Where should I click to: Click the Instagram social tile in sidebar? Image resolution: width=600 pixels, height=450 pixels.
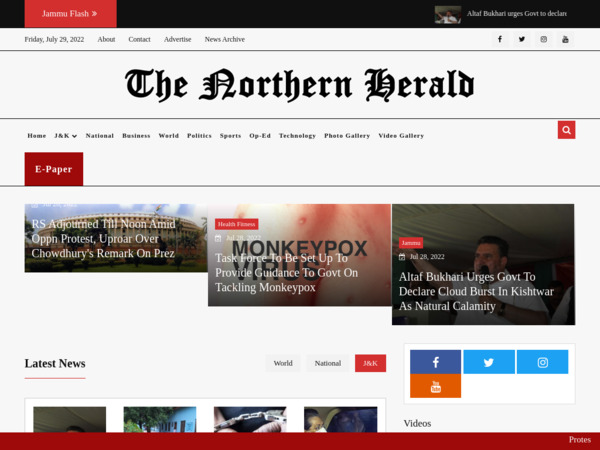(x=543, y=362)
